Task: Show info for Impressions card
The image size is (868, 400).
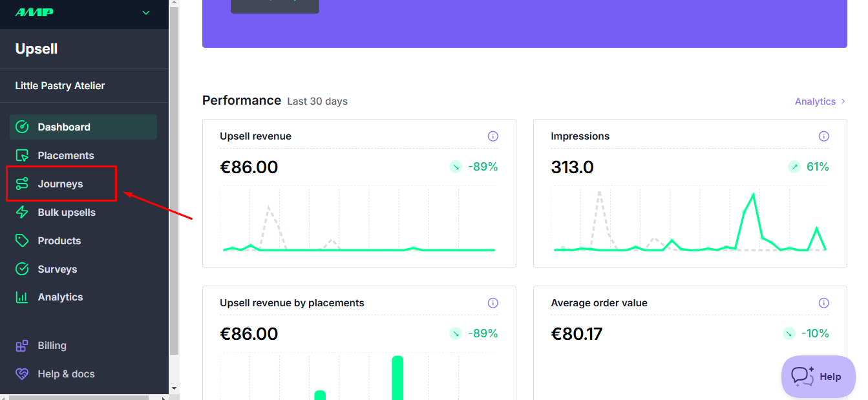Action: click(824, 136)
